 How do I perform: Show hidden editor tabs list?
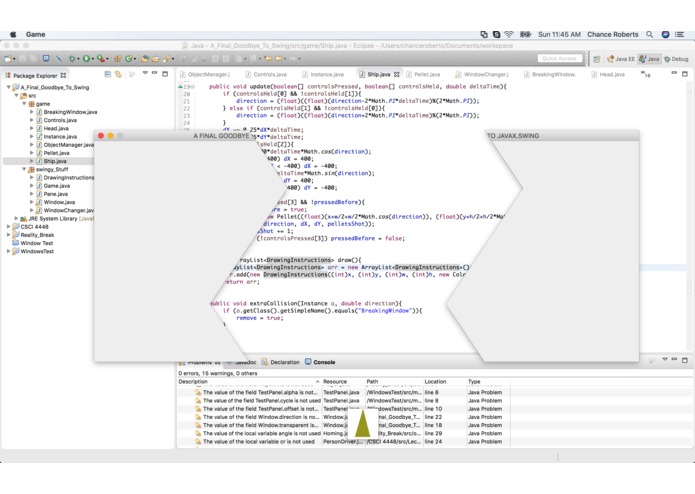point(646,75)
